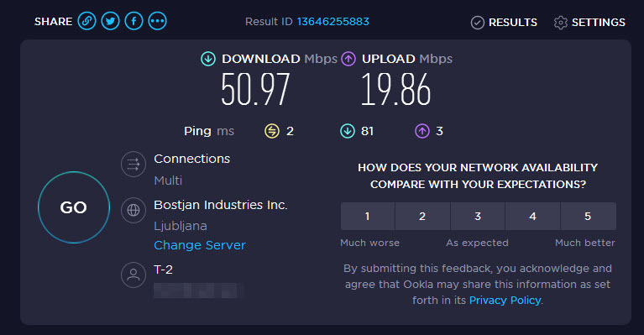
Task: Click the Ping ms label
Action: point(209,131)
